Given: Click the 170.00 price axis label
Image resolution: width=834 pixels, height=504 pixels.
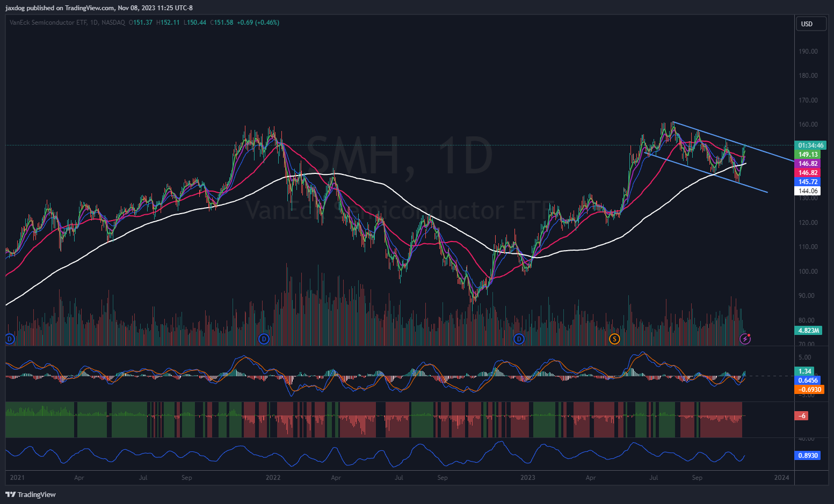Looking at the screenshot, I should (x=808, y=100).
